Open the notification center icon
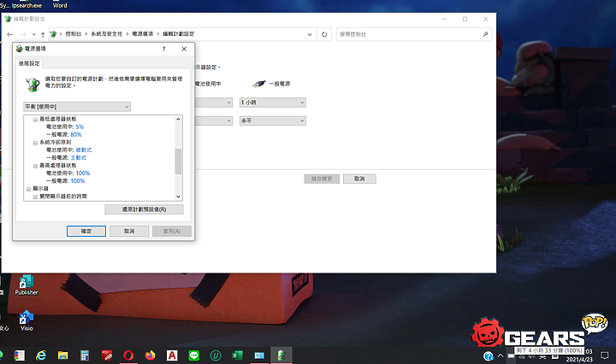The image size is (616, 364). pos(604,355)
